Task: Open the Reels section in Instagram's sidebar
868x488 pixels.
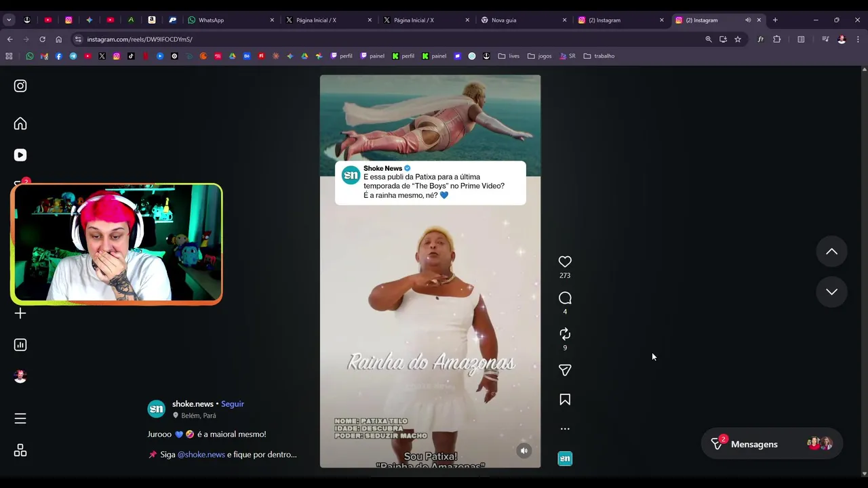Action: click(20, 155)
